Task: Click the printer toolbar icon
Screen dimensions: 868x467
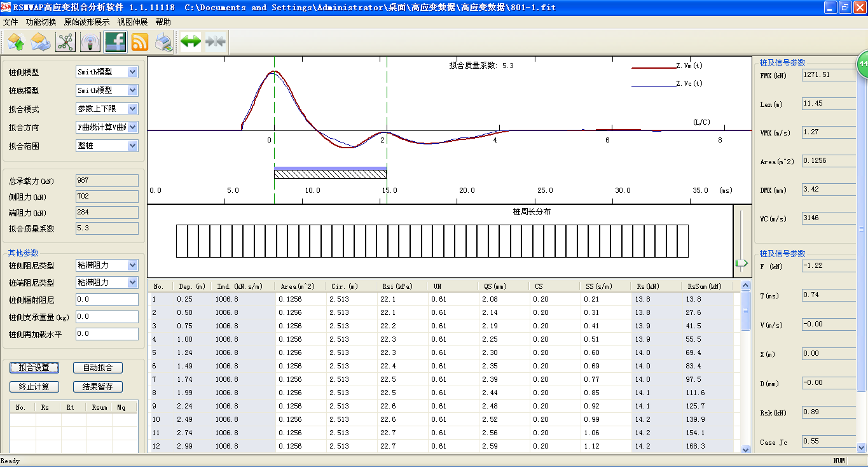Action: [x=164, y=43]
